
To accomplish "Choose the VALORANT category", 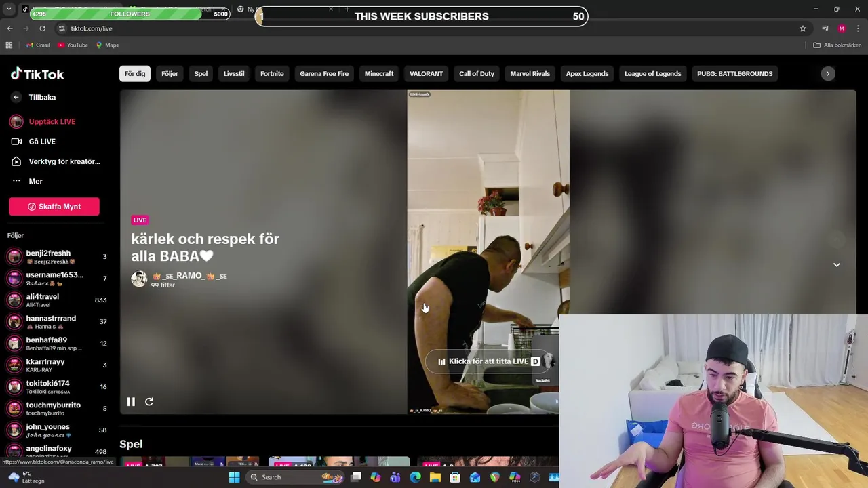I will tap(426, 73).
